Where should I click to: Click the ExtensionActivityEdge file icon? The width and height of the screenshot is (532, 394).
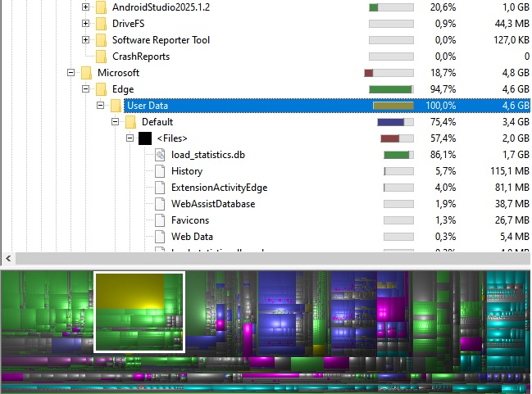(x=160, y=188)
